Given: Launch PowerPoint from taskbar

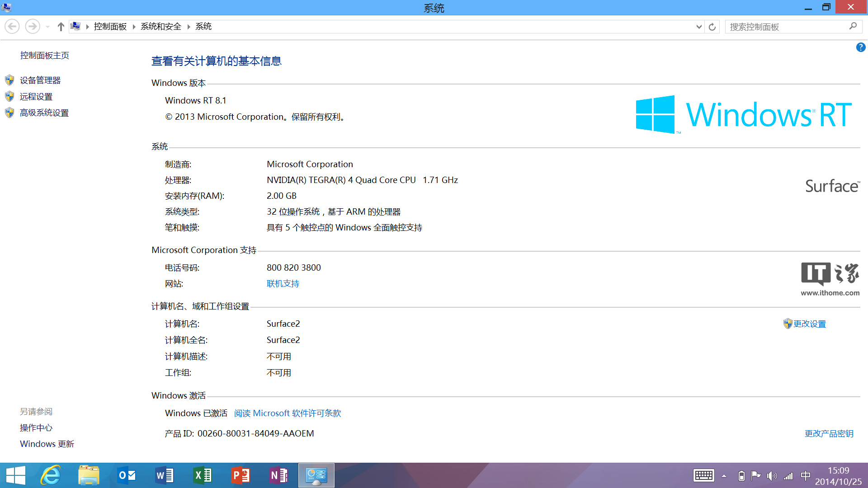Looking at the screenshot, I should [x=241, y=475].
